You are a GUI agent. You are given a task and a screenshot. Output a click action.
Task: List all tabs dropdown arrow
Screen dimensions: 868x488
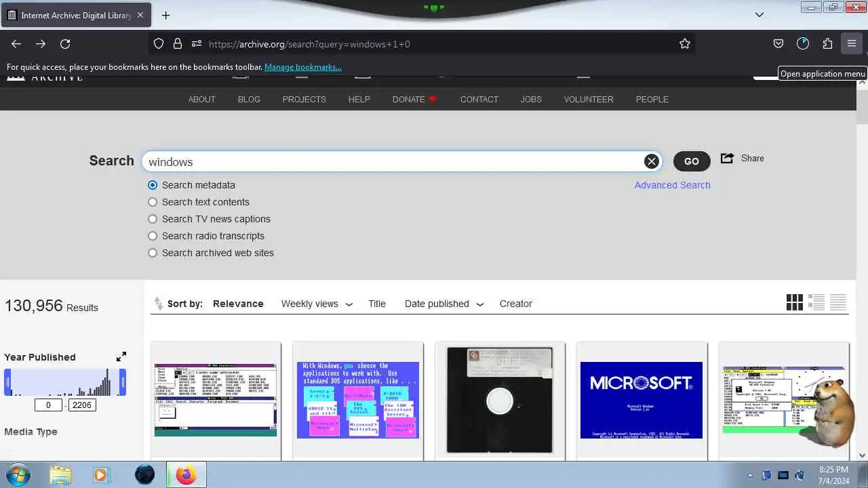[759, 15]
